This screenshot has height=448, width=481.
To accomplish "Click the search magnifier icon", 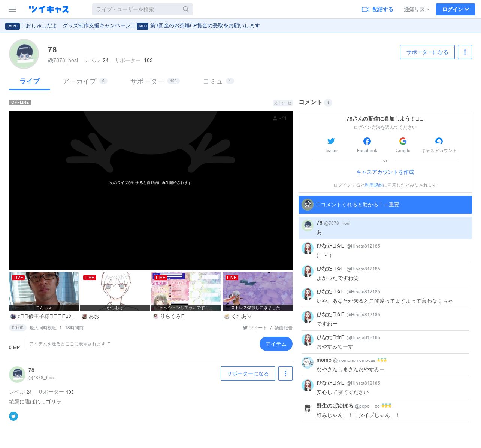I will click(x=186, y=9).
